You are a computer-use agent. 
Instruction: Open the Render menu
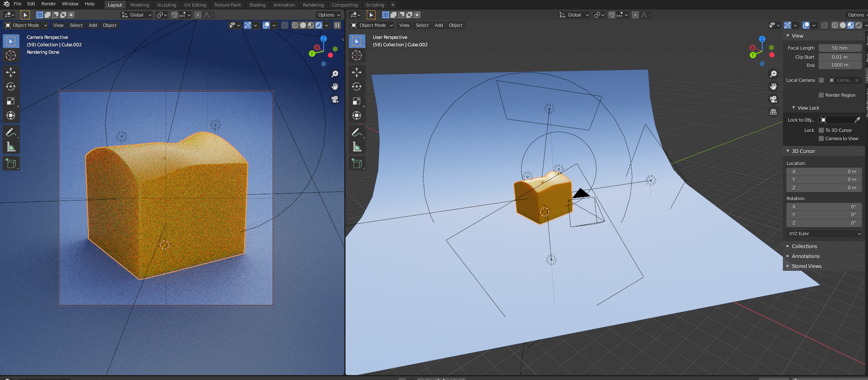48,4
